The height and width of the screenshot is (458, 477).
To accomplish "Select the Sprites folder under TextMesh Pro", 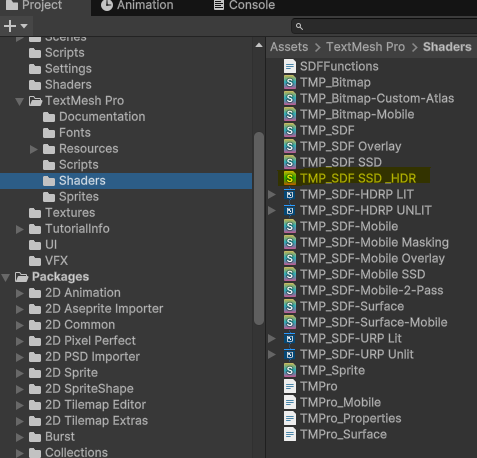I will click(x=71, y=197).
